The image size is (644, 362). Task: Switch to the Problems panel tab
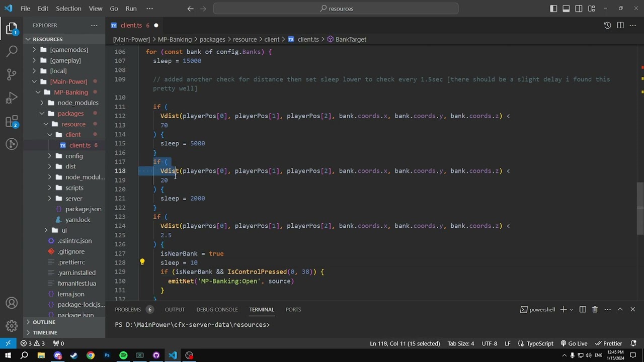(x=128, y=309)
